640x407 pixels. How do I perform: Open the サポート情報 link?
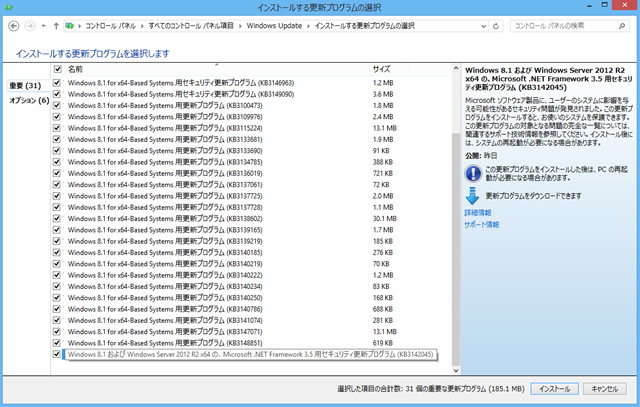pyautogui.click(x=482, y=225)
